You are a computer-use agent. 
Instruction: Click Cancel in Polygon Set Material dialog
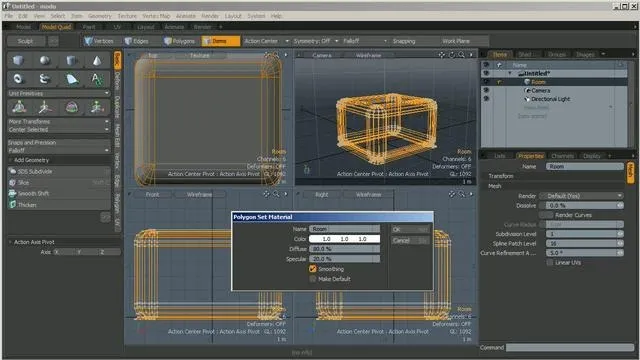pyautogui.click(x=410, y=240)
